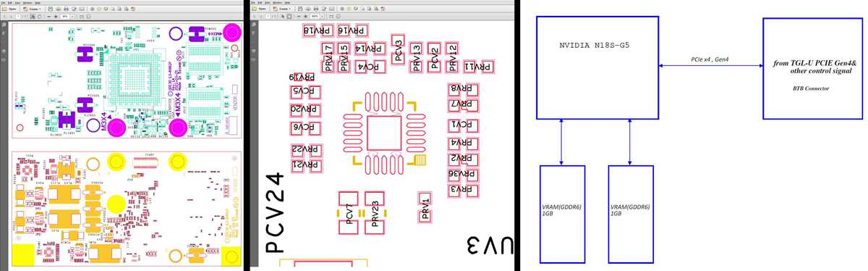The image size is (868, 271).
Task: Click Save icon in middle PDF window
Action: click(300, 9)
